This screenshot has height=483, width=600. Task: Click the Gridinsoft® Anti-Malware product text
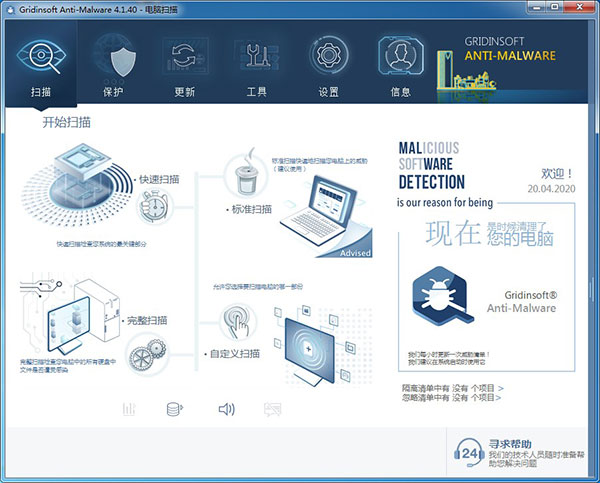click(522, 302)
